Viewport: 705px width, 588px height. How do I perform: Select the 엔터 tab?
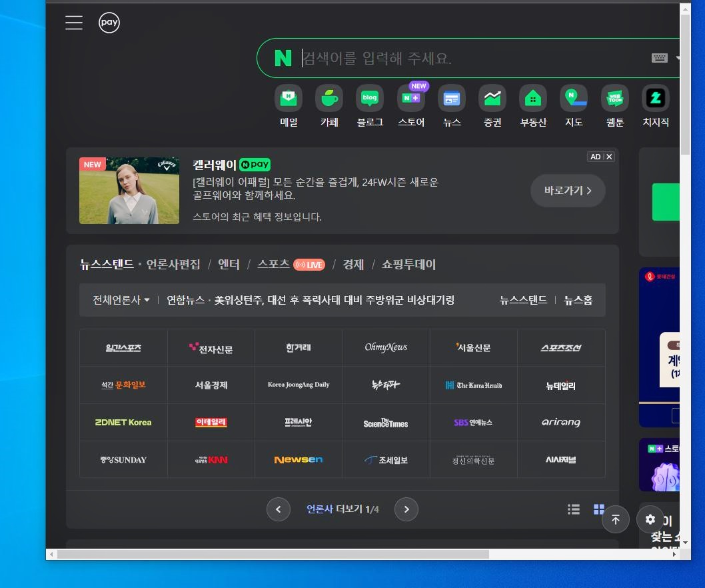tap(229, 264)
